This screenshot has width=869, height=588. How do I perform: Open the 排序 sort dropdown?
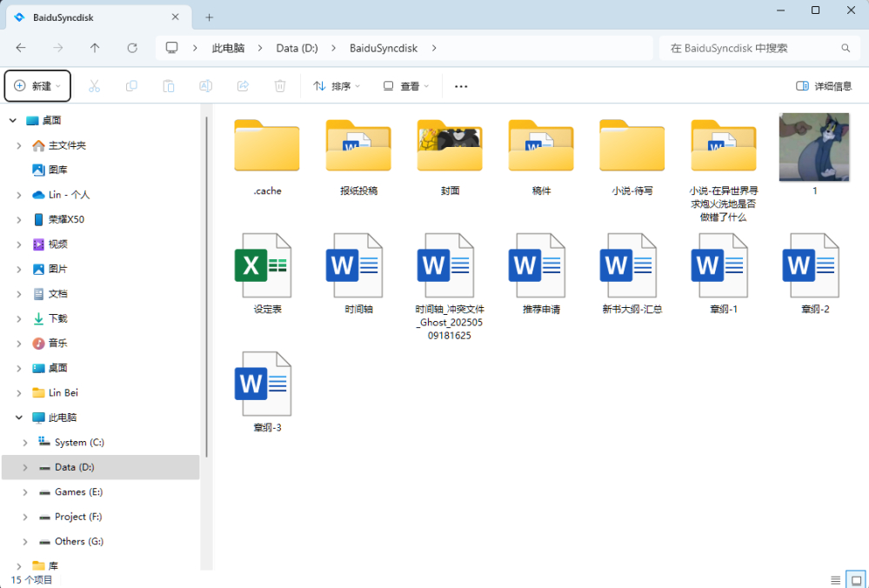336,86
